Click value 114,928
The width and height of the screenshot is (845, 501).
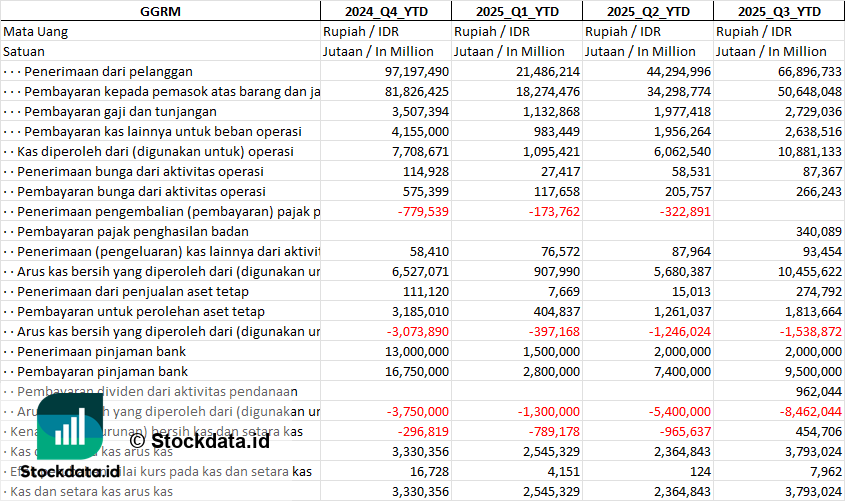point(426,171)
